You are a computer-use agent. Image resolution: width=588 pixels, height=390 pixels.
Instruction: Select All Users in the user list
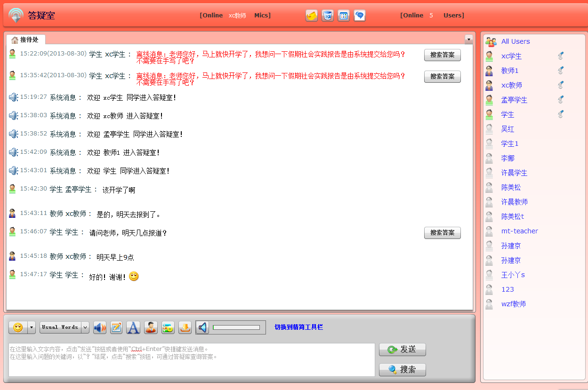coord(515,41)
